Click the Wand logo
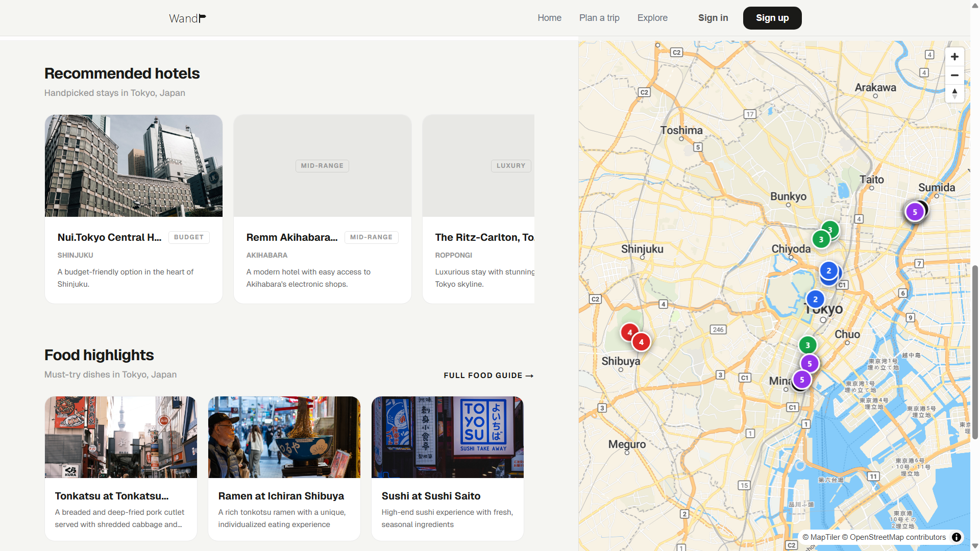980x551 pixels. [x=187, y=18]
